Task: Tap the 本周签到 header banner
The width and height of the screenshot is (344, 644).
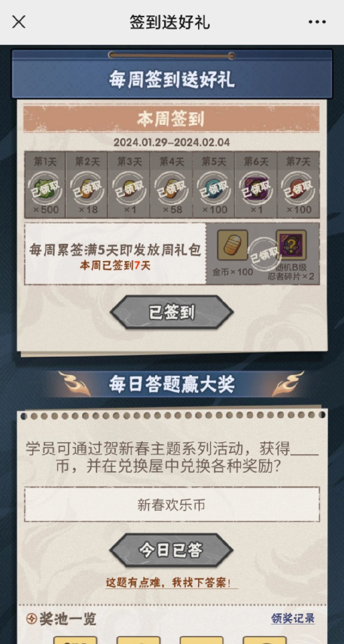Action: point(171,119)
